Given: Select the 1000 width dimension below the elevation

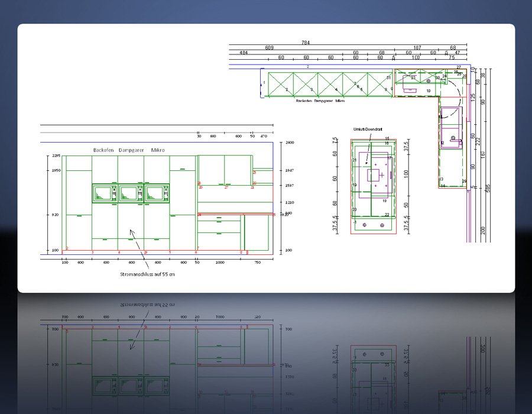Looking at the screenshot, I should coord(220,263).
